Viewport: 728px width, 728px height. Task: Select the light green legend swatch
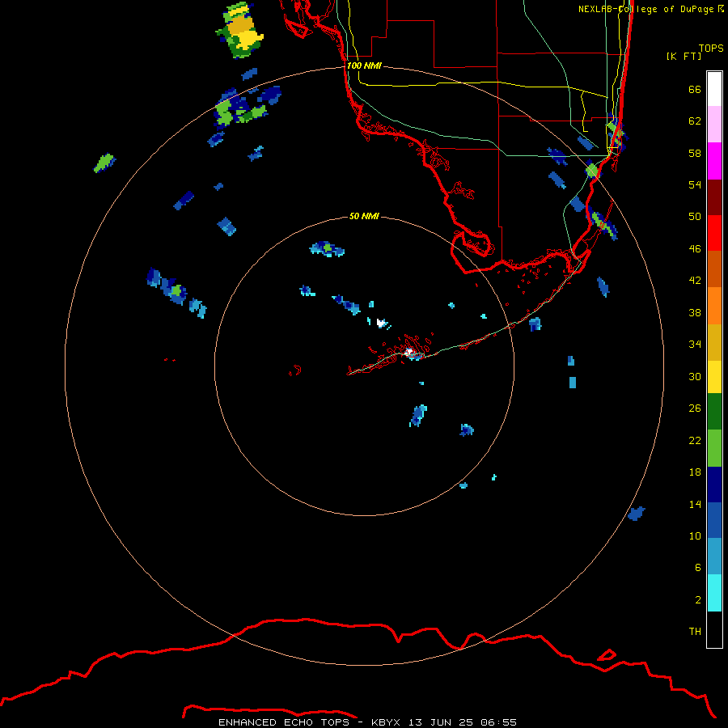click(714, 448)
